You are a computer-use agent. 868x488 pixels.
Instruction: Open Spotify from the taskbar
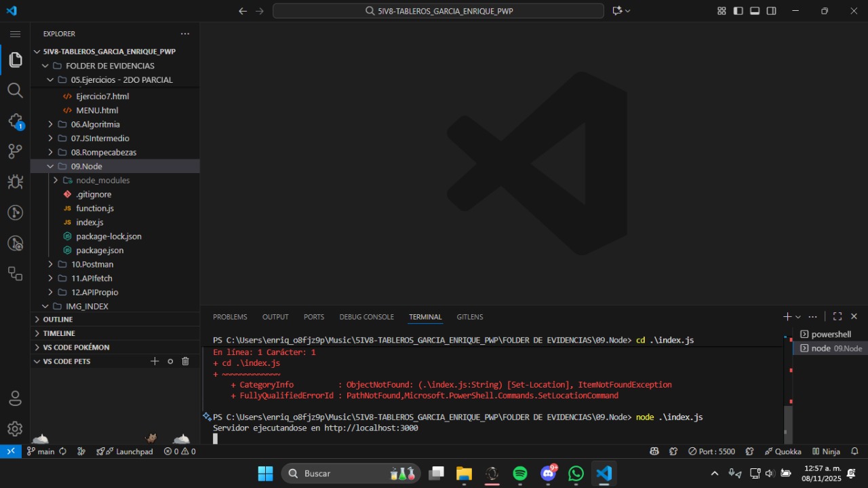[520, 473]
